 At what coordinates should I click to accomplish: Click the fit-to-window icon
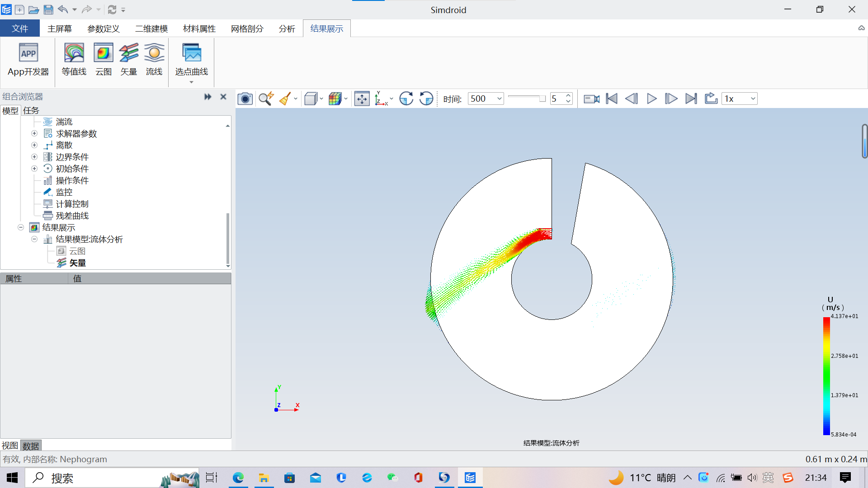point(362,99)
